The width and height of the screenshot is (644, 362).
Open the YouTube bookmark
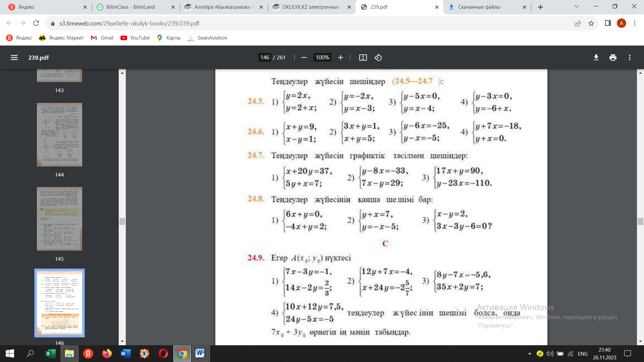coord(135,38)
